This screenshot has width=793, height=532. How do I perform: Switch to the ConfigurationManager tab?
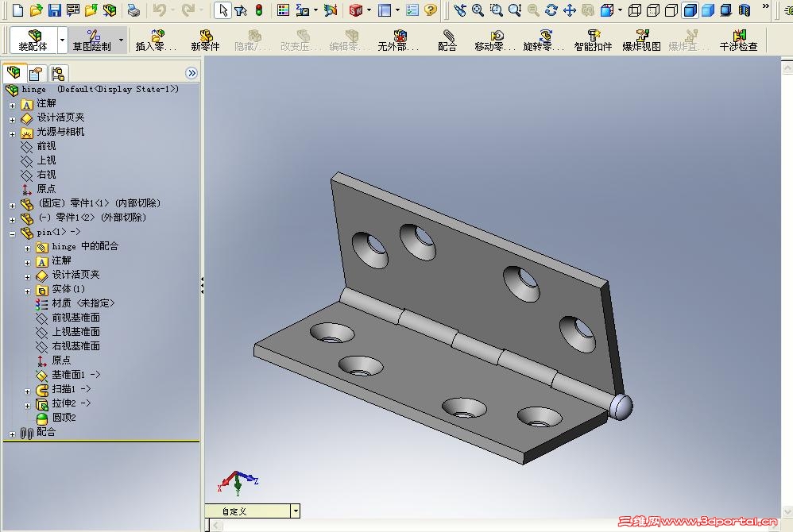(58, 74)
